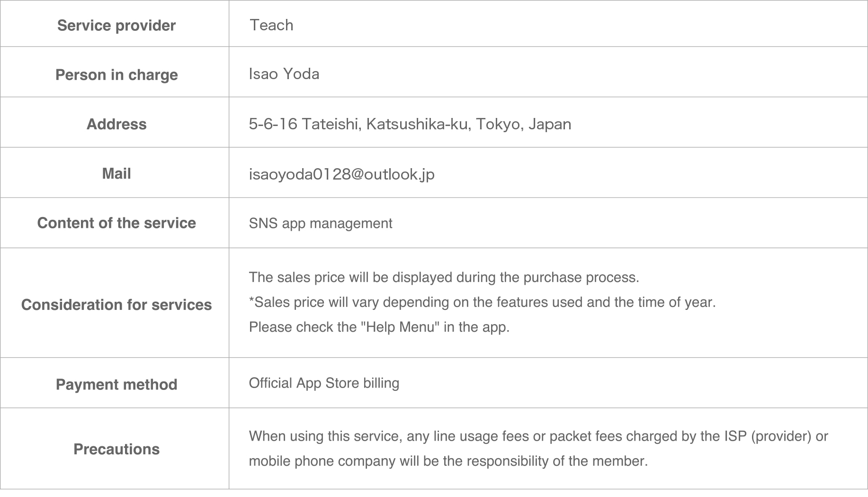Click the 'Service provider' label cell
Image resolution: width=868 pixels, height=497 pixels.
[116, 25]
